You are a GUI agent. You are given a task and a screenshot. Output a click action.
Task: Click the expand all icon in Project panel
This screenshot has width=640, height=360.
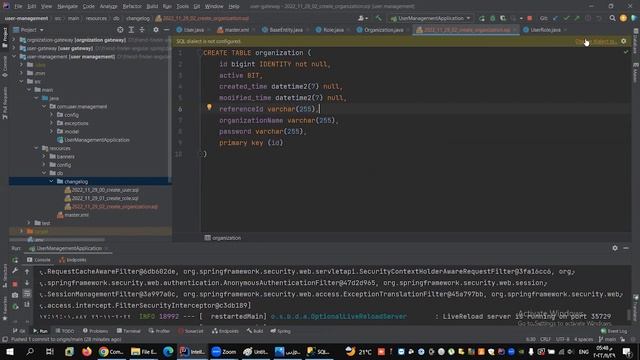[131, 30]
